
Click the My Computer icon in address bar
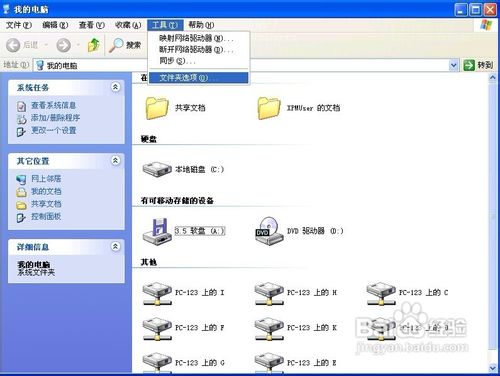pyautogui.click(x=40, y=65)
